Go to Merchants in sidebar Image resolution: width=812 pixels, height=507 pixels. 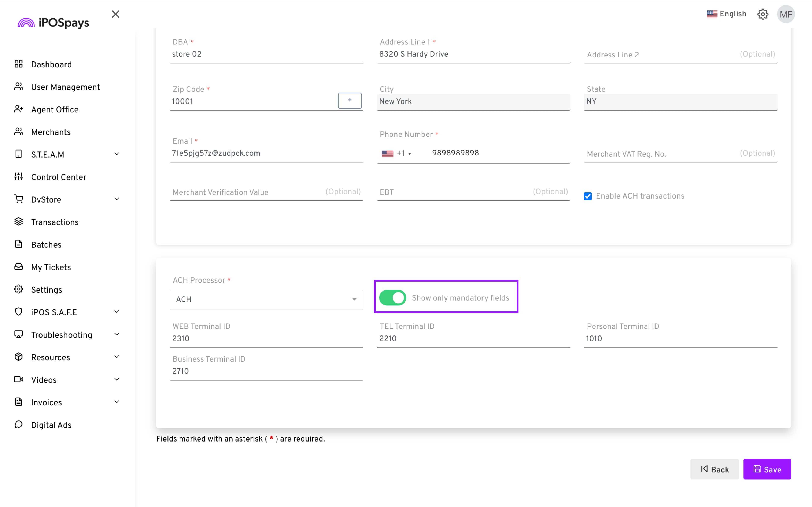click(x=51, y=132)
